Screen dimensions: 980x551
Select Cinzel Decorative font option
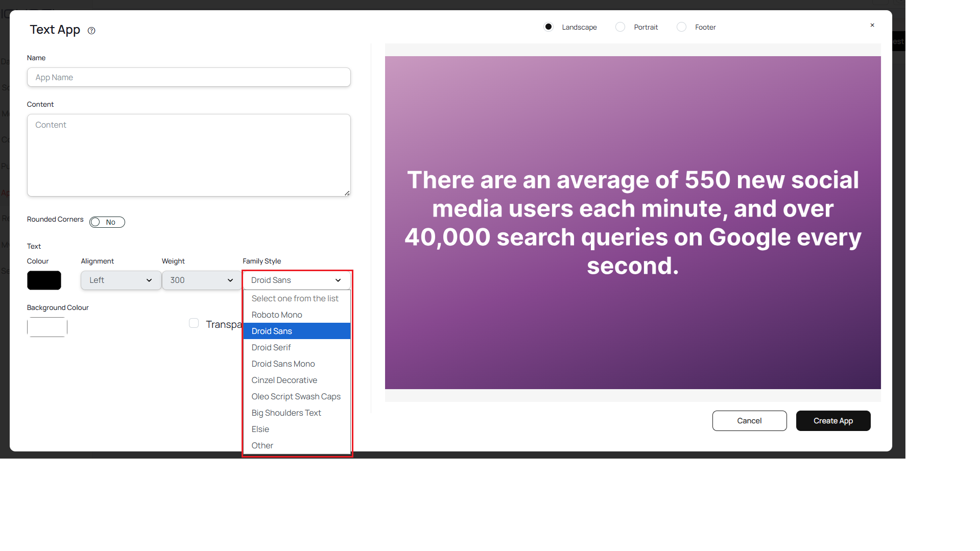tap(284, 380)
